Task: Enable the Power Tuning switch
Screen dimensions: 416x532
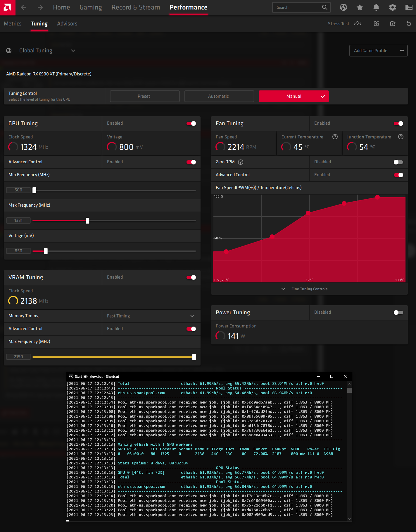Action: coord(398,313)
